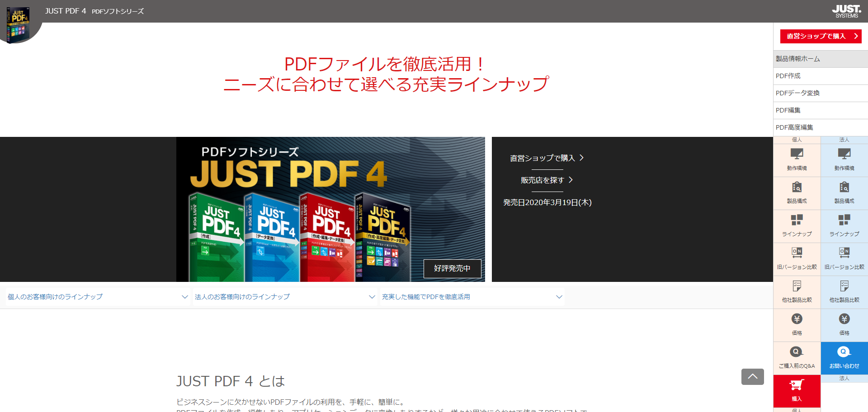
Task: Select PDF作成 in the side menu
Action: pyautogui.click(x=820, y=76)
